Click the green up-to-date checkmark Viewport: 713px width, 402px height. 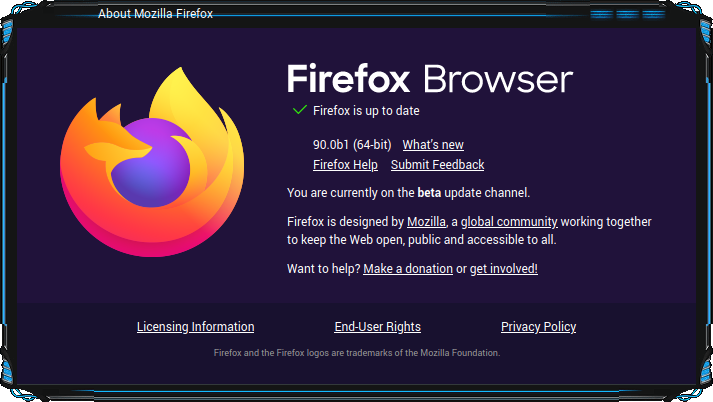298,109
